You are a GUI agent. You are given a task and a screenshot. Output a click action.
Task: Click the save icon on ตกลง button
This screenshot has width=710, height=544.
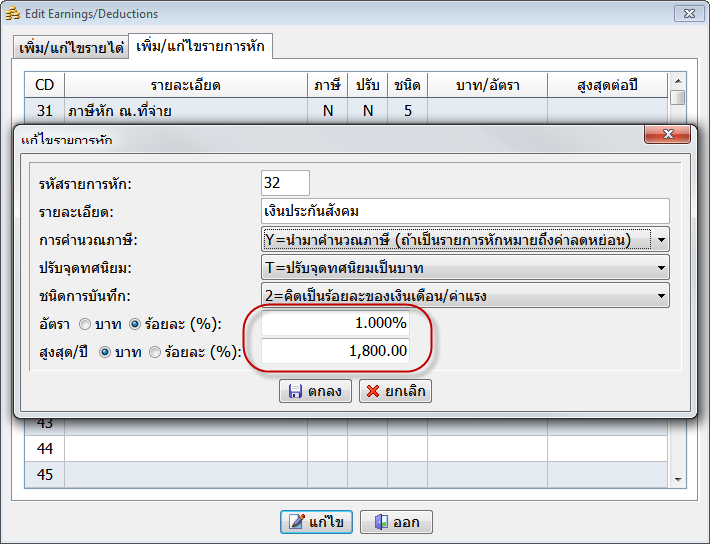295,391
